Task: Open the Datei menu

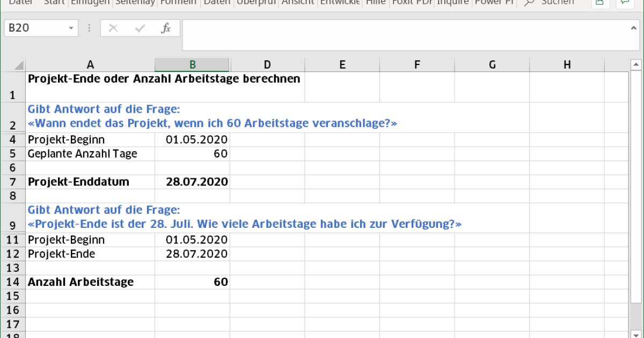Action: (20, 2)
